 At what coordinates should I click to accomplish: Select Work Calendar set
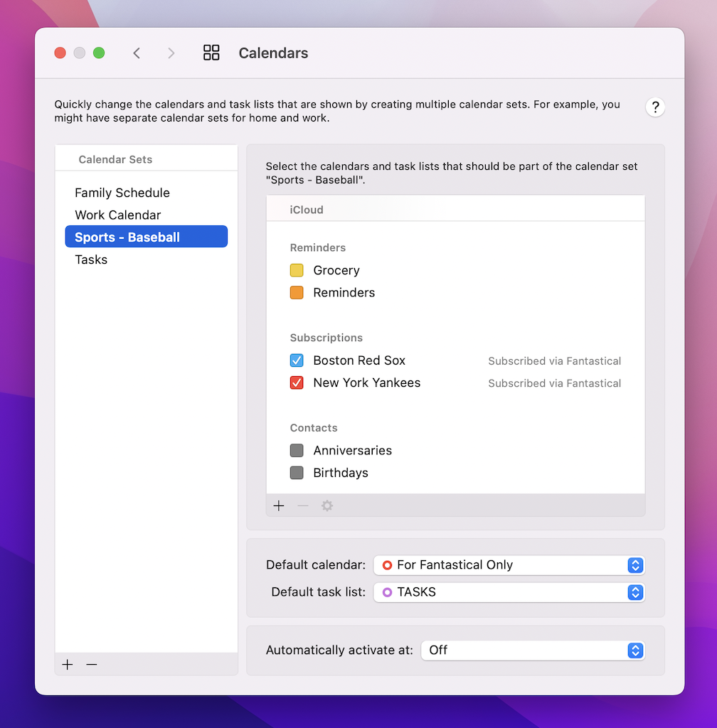coord(147,215)
